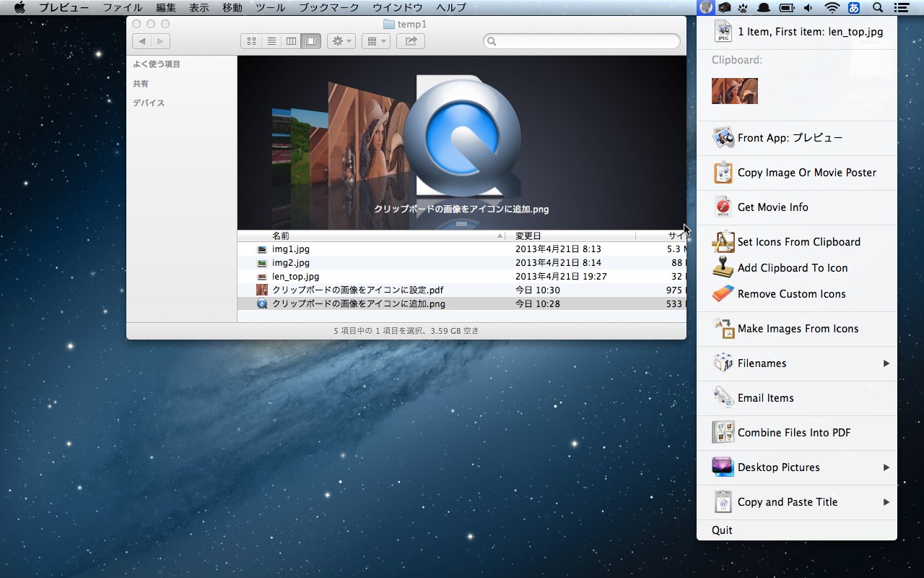The height and width of the screenshot is (578, 924).
Task: Click the icon for Set Icons From Clipboard
Action: pyautogui.click(x=723, y=242)
